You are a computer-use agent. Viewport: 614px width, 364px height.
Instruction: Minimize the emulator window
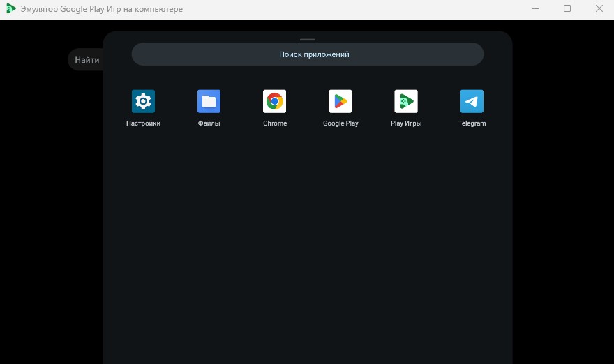click(x=536, y=8)
